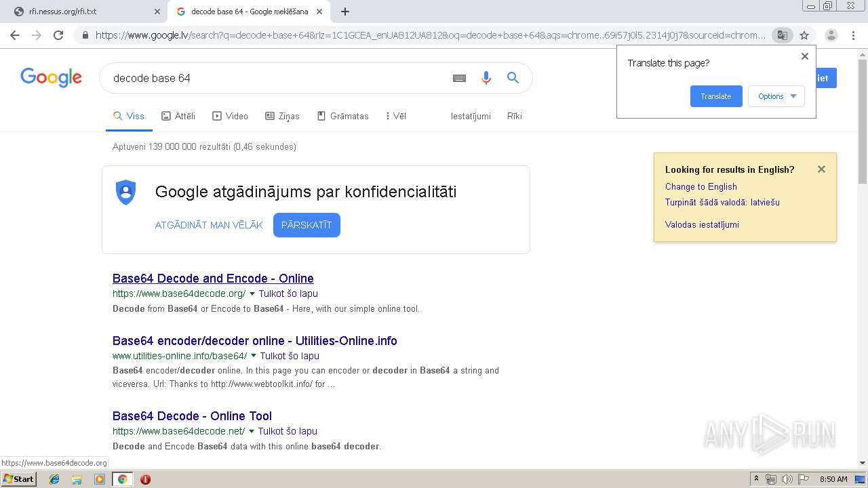The image size is (868, 488).
Task: Click Tulkot šo lapu for base64decode.net
Action: pos(288,431)
